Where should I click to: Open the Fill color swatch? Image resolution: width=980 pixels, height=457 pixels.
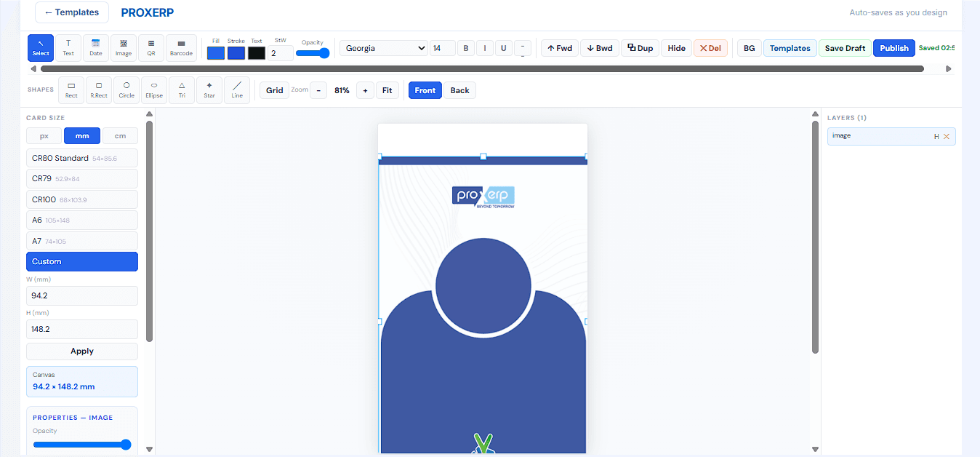(x=216, y=53)
